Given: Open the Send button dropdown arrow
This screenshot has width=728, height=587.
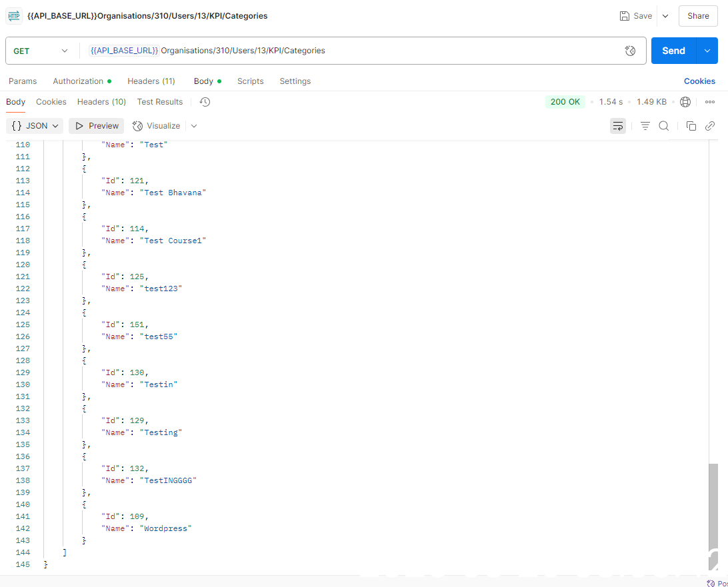Looking at the screenshot, I should (707, 51).
